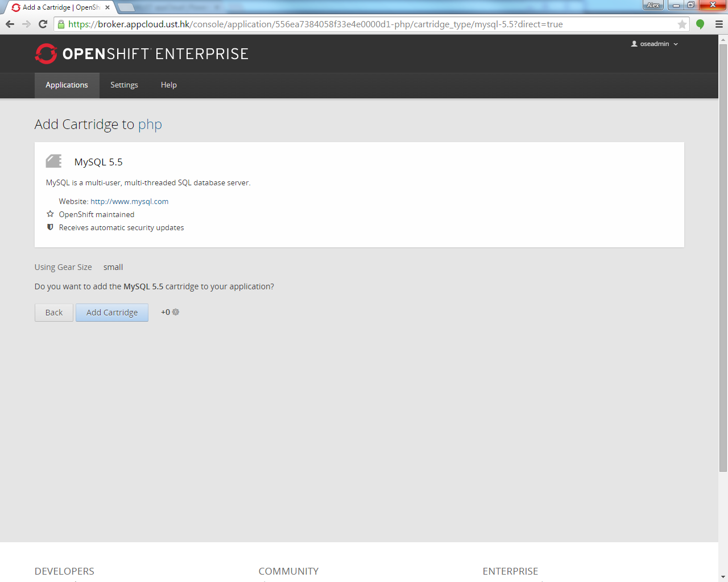Click the green SSL padlock icon
728x582 pixels.
click(61, 24)
